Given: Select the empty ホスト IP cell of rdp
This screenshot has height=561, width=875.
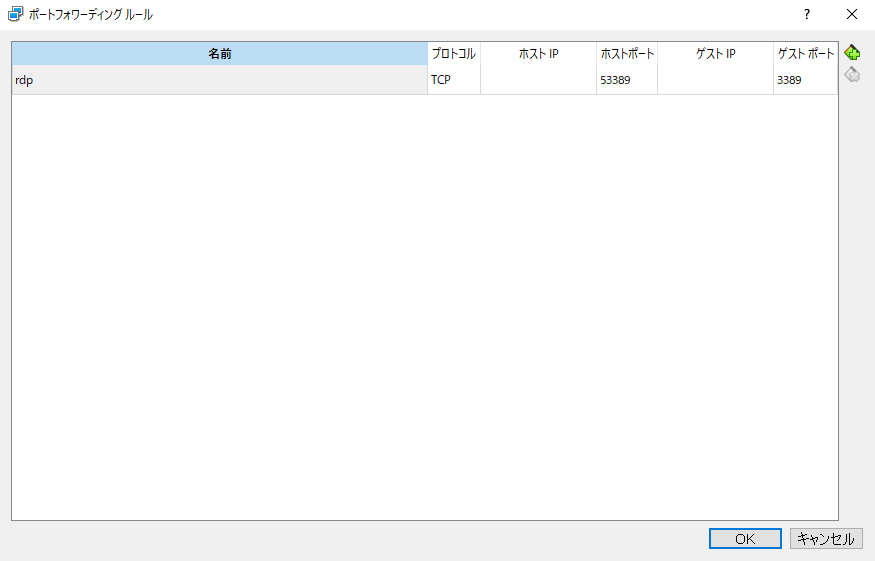Looking at the screenshot, I should [539, 80].
